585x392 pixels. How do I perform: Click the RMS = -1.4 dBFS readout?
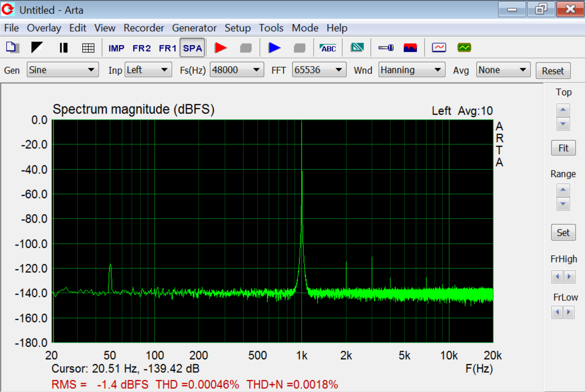tap(100, 384)
